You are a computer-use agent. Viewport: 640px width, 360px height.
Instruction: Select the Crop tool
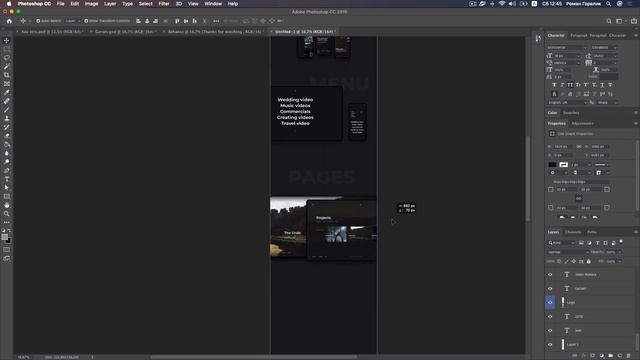pos(7,75)
